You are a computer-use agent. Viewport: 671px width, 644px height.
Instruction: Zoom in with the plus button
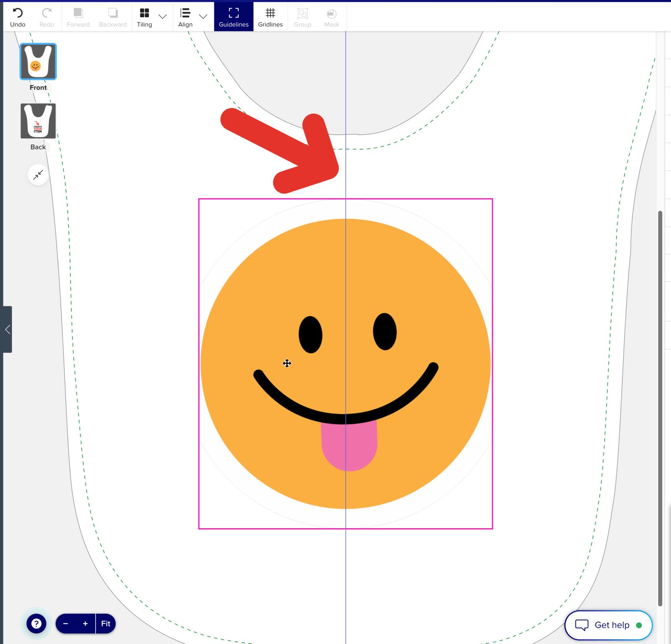coord(85,623)
